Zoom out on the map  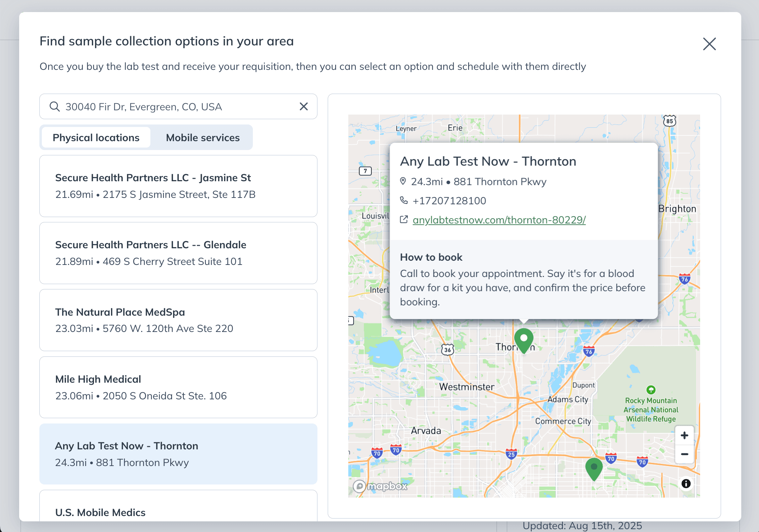(x=685, y=454)
